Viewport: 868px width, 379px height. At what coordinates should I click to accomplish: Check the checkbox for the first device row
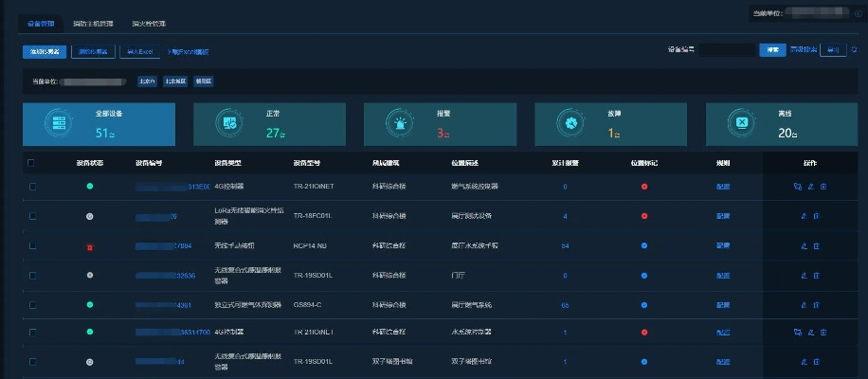click(32, 187)
